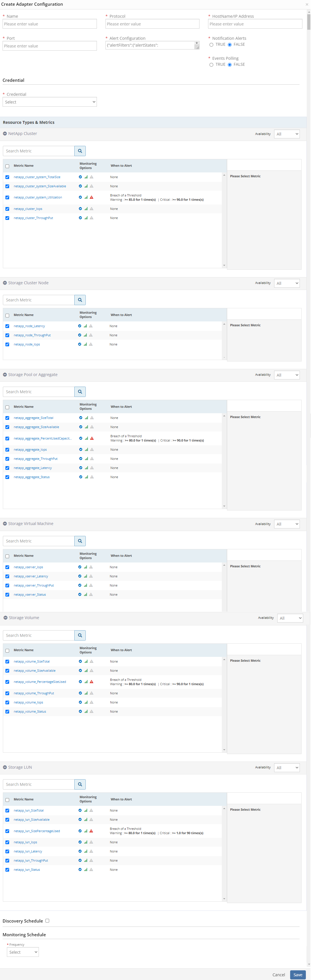Screen dimensions: 311x980
Task: Set Notification Alerts to TRUE
Action: 212,45
